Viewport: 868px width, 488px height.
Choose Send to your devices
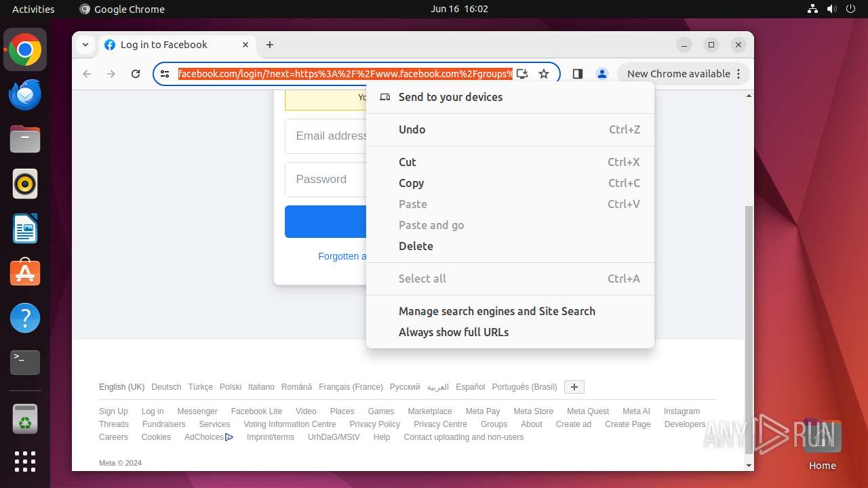pyautogui.click(x=510, y=97)
